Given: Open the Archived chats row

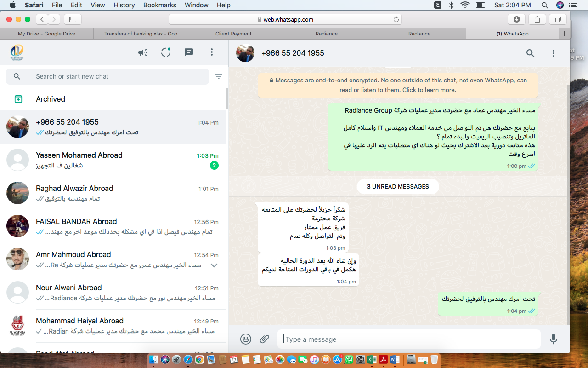Looking at the screenshot, I should coord(113,99).
